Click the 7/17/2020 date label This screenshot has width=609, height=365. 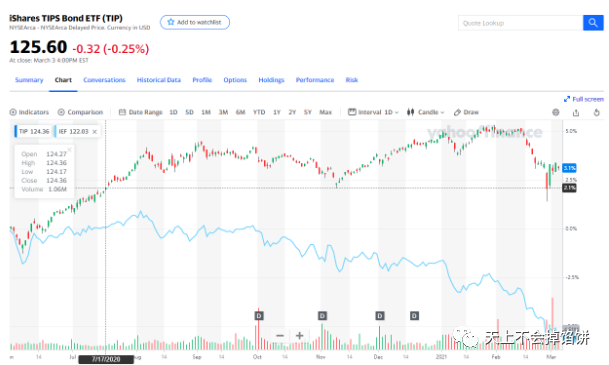click(106, 359)
